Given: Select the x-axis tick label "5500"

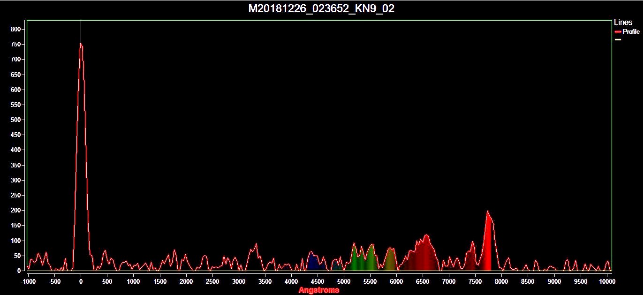Looking at the screenshot, I should coord(370,281).
